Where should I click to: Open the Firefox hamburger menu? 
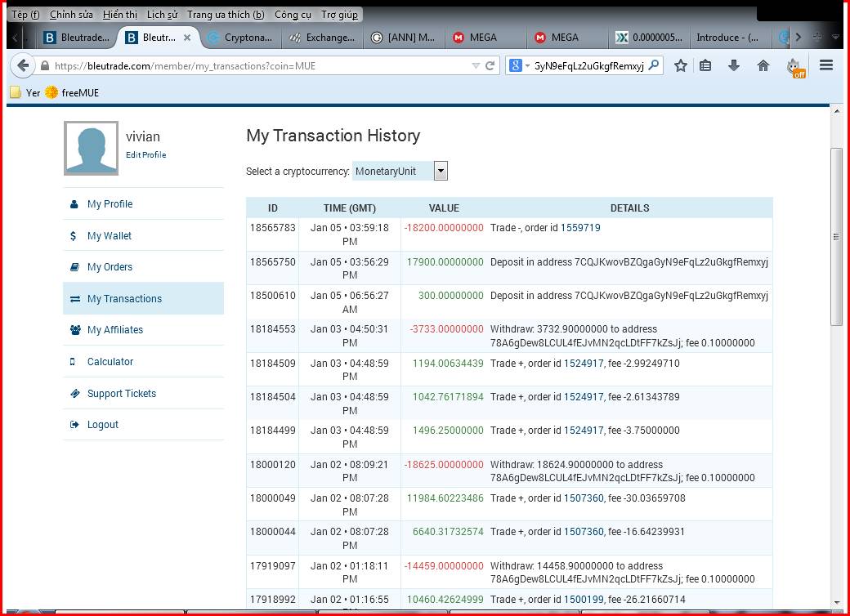point(825,66)
